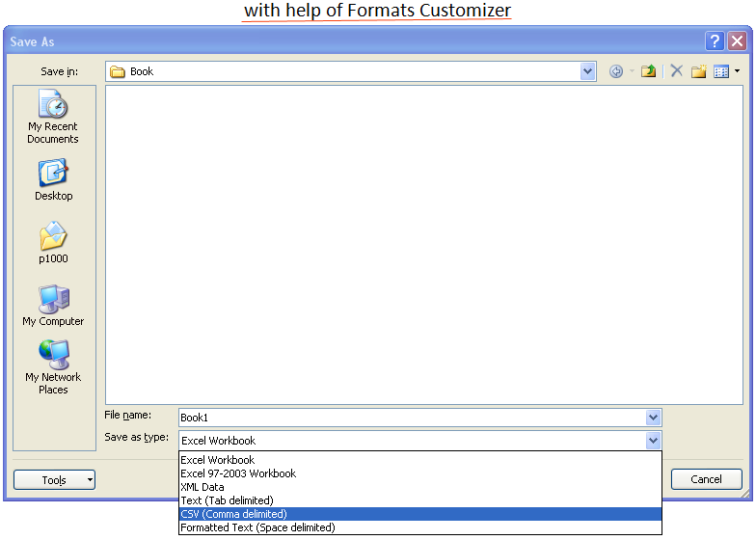Collapse the Save as type dropdown
The image size is (756, 540).
[653, 441]
